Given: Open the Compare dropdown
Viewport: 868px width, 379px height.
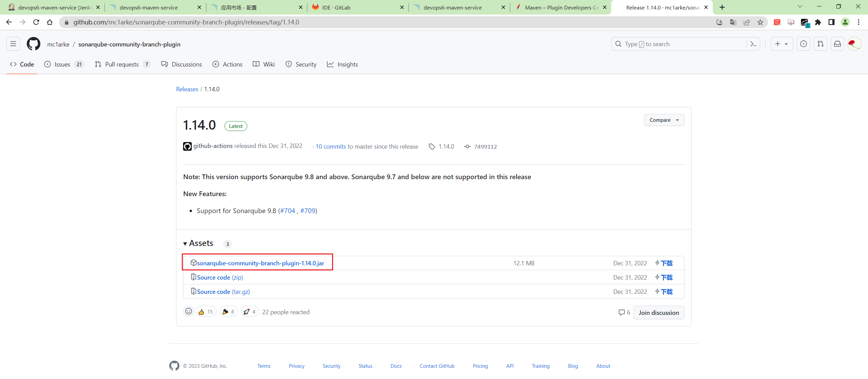Looking at the screenshot, I should 664,120.
